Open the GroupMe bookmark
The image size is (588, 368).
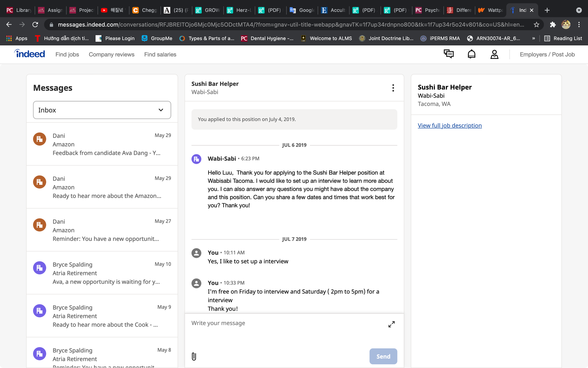[x=157, y=38]
